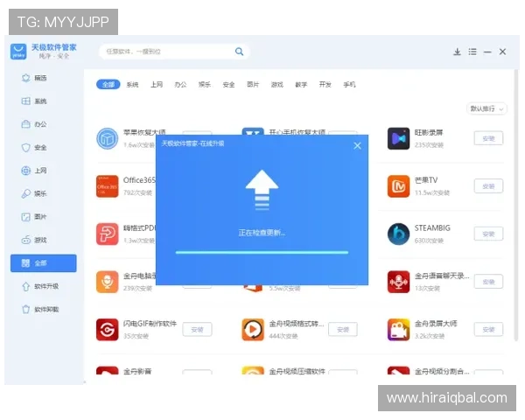Install STEAMBIG with its 安装 button

(488, 234)
